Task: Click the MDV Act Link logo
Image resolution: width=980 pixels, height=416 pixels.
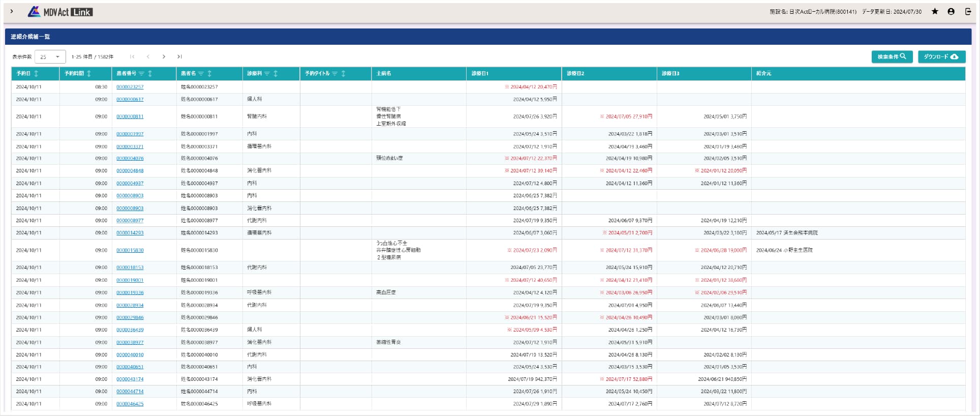Action: (60, 12)
